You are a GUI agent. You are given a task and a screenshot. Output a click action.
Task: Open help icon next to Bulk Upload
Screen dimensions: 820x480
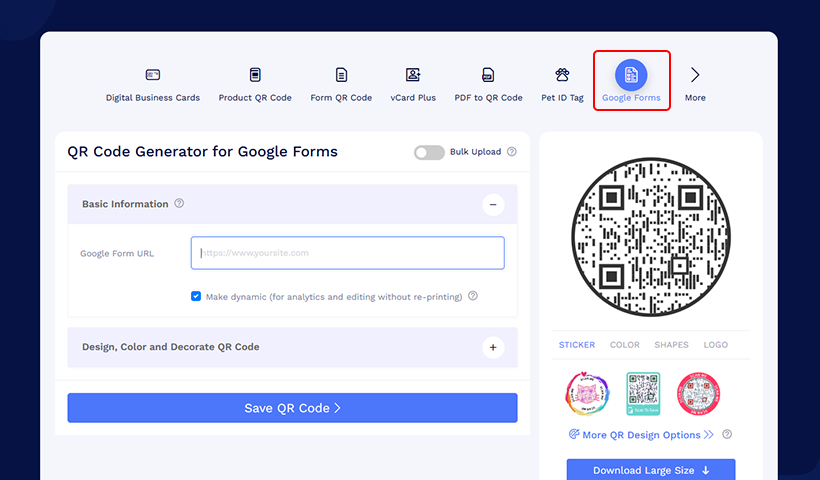click(512, 152)
